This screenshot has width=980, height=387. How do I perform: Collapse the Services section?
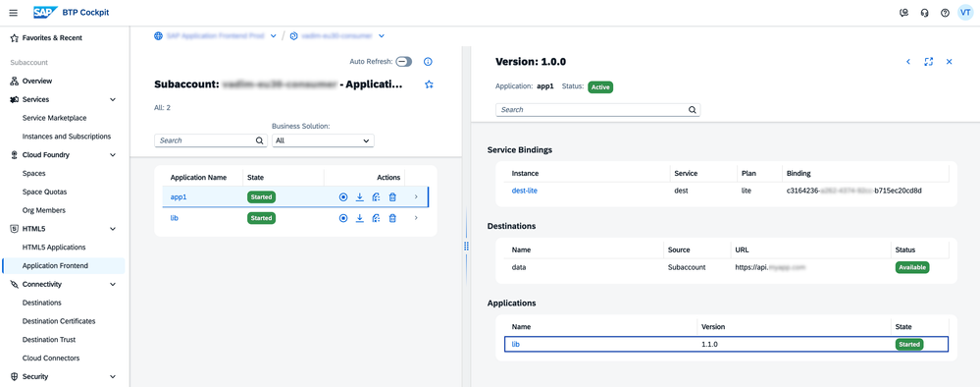(x=113, y=99)
